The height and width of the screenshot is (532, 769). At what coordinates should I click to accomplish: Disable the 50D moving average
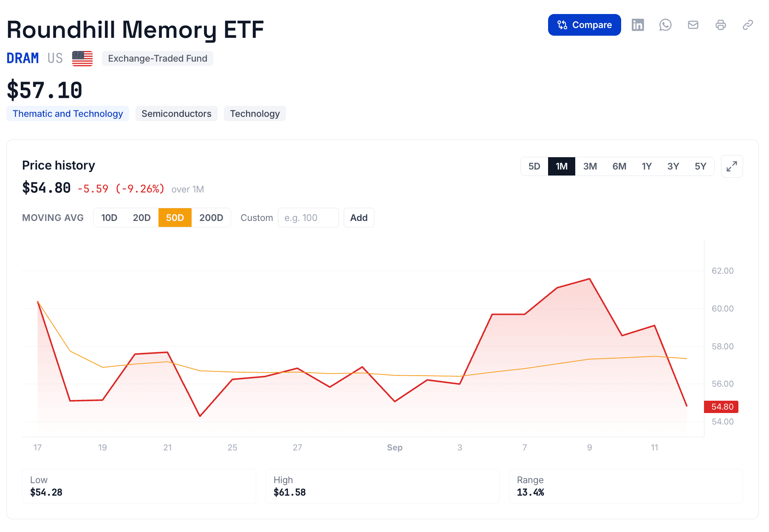(175, 218)
